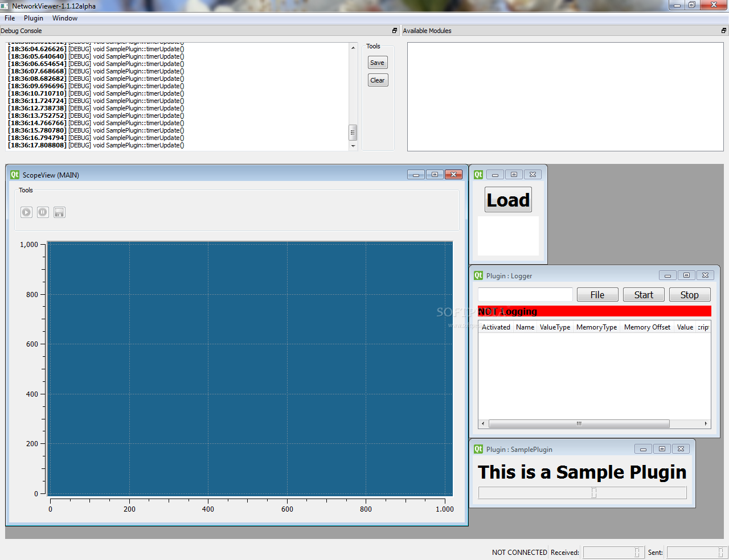
Task: Stop logging in Logger plugin
Action: pyautogui.click(x=690, y=295)
